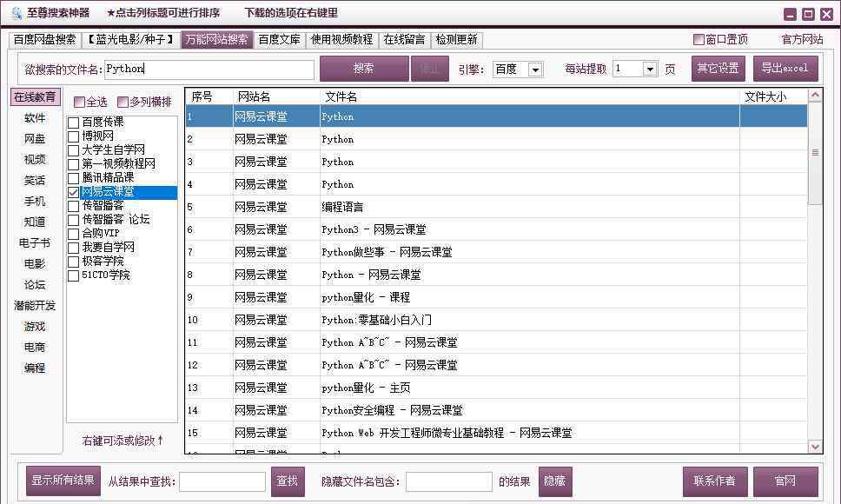Click the 从结果中查找 filter input
The height and width of the screenshot is (504, 841).
click(x=222, y=481)
